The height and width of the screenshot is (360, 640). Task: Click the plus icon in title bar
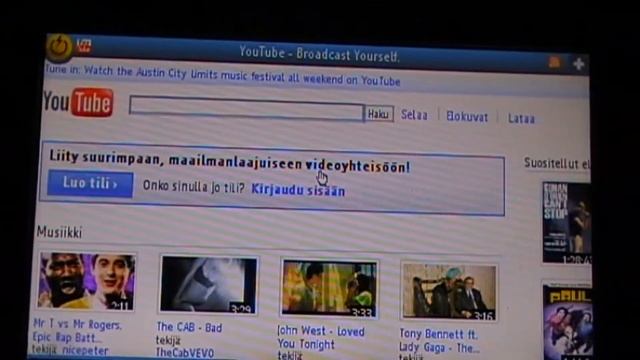click(578, 64)
